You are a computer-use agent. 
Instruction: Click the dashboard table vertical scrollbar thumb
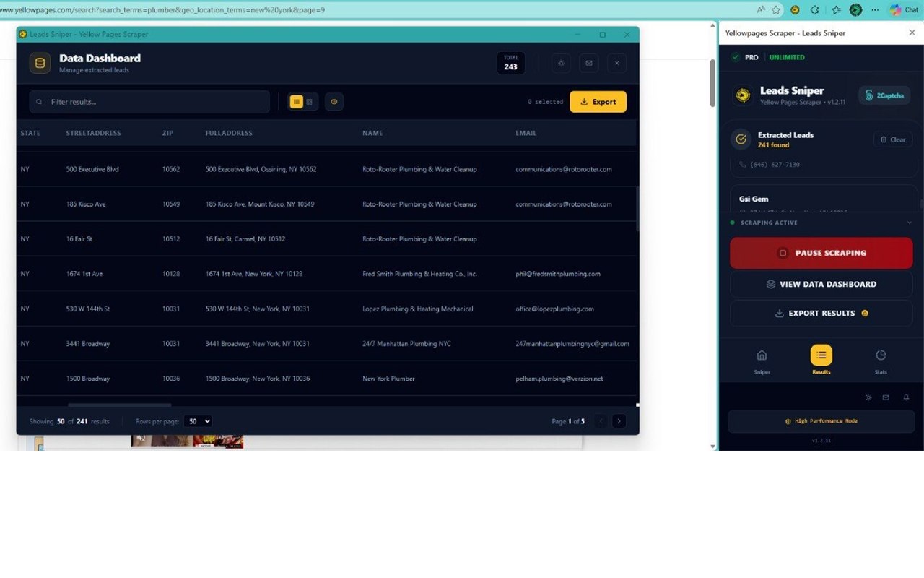tap(637, 209)
